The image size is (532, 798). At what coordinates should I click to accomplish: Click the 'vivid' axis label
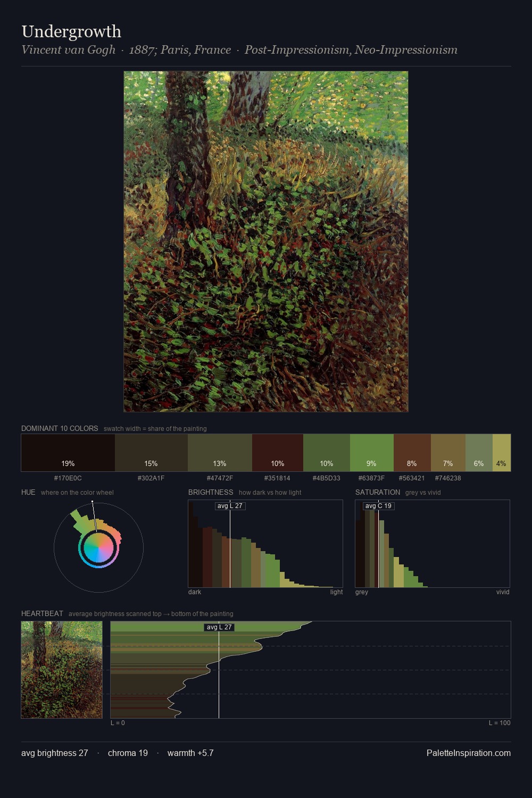click(503, 592)
